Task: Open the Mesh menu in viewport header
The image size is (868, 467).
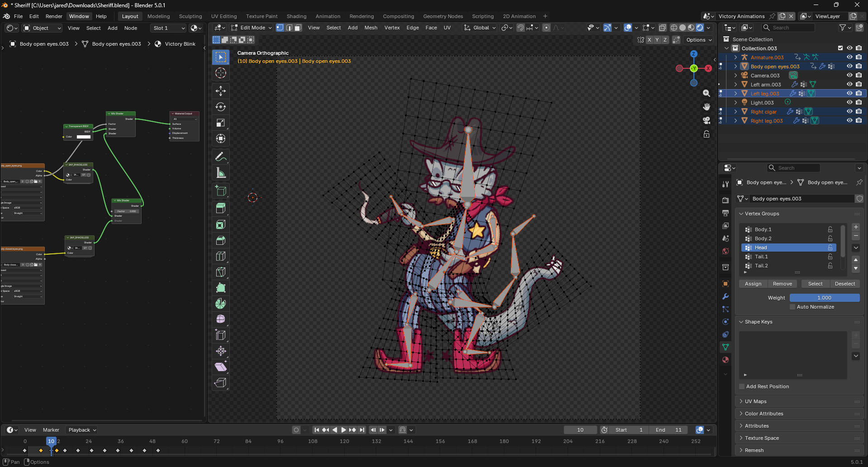Action: point(371,28)
